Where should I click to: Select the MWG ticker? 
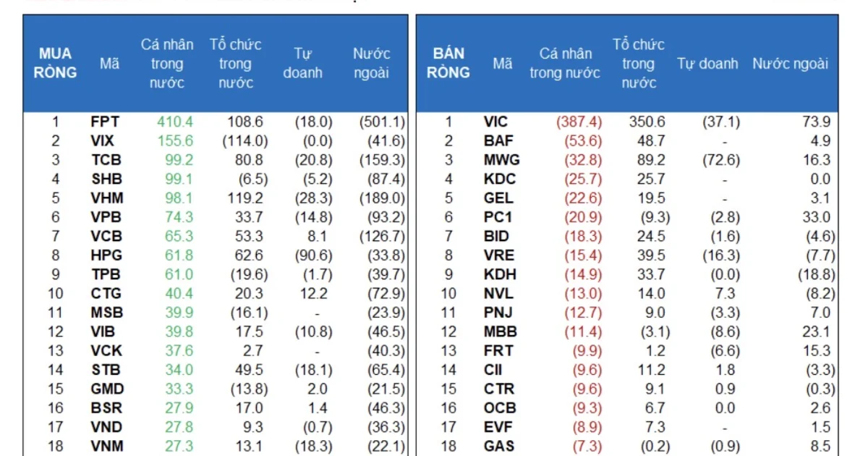[501, 160]
